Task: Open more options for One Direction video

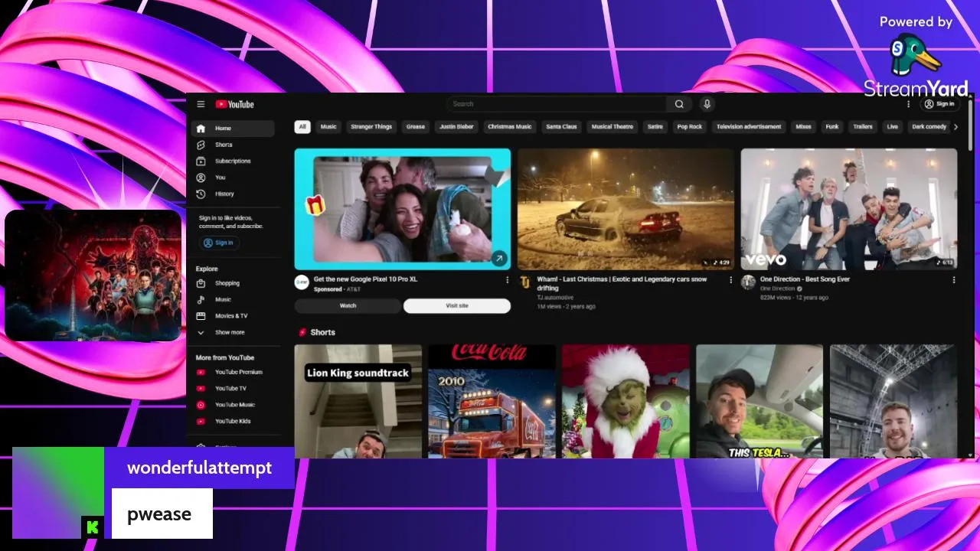Action: pyautogui.click(x=954, y=280)
